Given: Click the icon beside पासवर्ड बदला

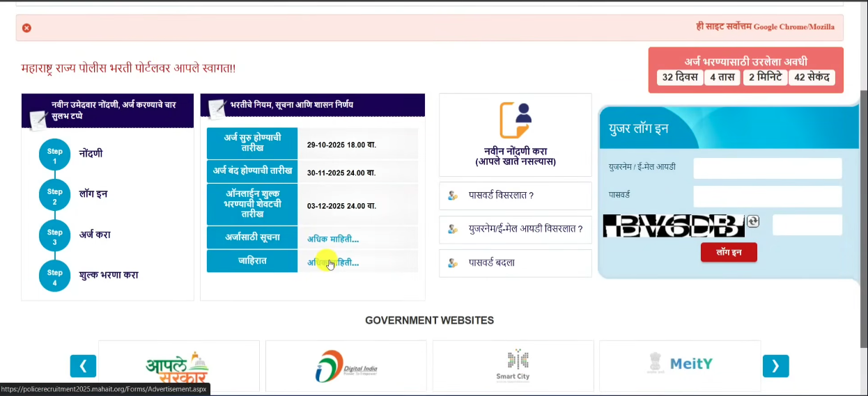Looking at the screenshot, I should pyautogui.click(x=453, y=263).
